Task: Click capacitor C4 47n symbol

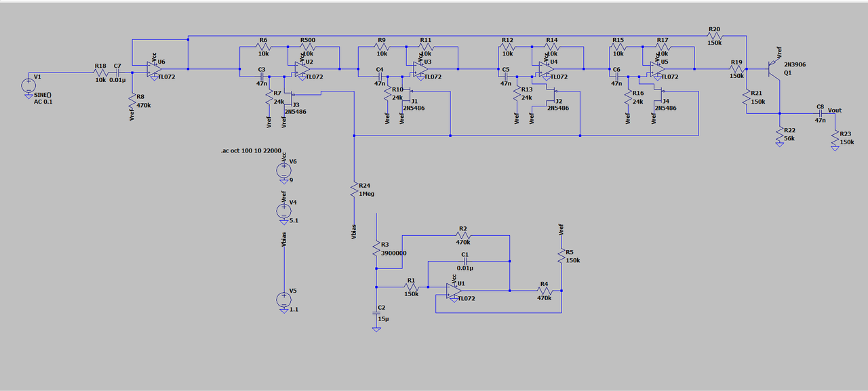Action: (x=380, y=76)
